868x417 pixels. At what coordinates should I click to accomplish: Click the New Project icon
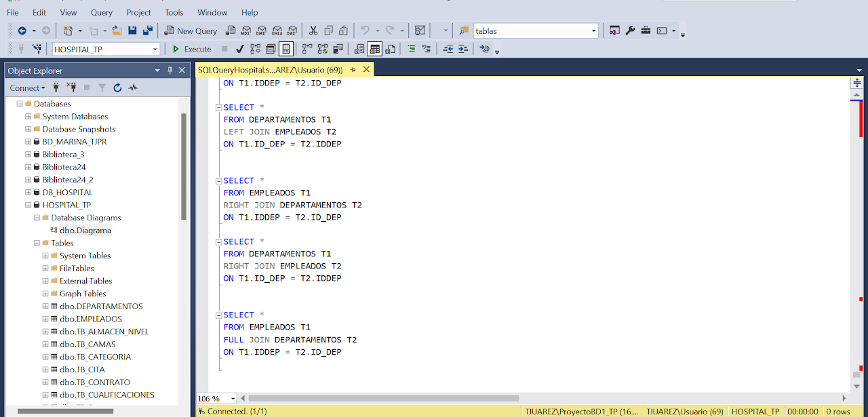coord(68,31)
